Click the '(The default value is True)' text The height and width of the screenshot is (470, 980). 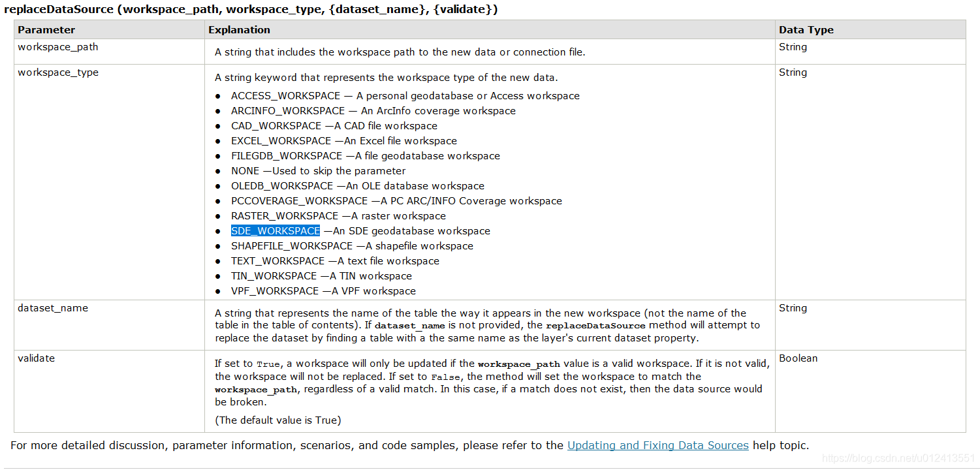[278, 420]
